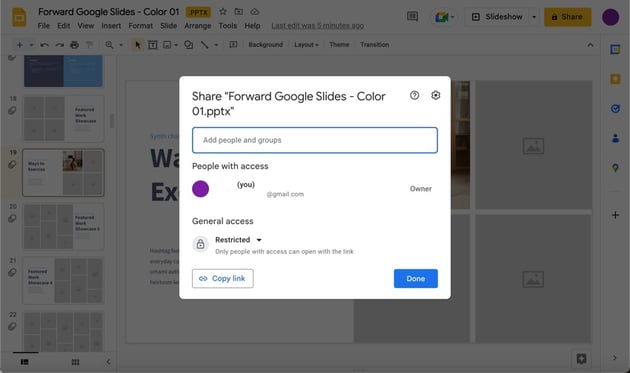Click the purple account avatar top right
The image size is (630, 373).
tap(610, 17)
